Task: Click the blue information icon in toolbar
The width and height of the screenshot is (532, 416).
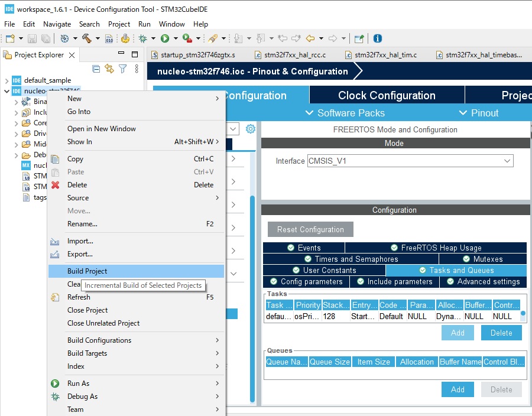Action: point(378,38)
